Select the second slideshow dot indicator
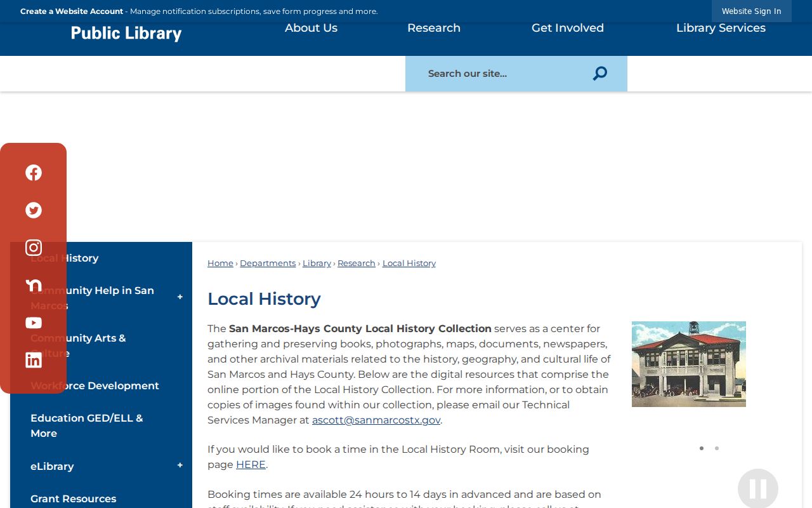 [717, 448]
